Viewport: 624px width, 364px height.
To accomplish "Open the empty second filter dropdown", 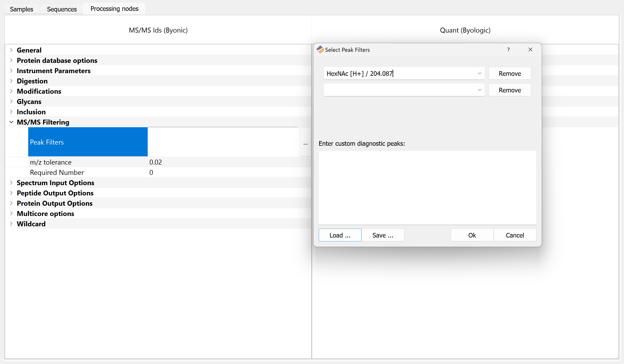I will coord(480,90).
